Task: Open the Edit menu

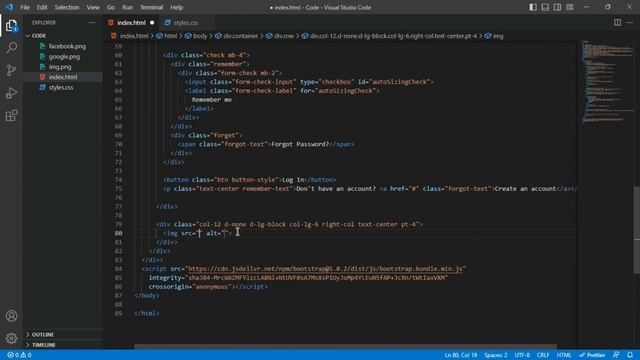Action: click(42, 7)
